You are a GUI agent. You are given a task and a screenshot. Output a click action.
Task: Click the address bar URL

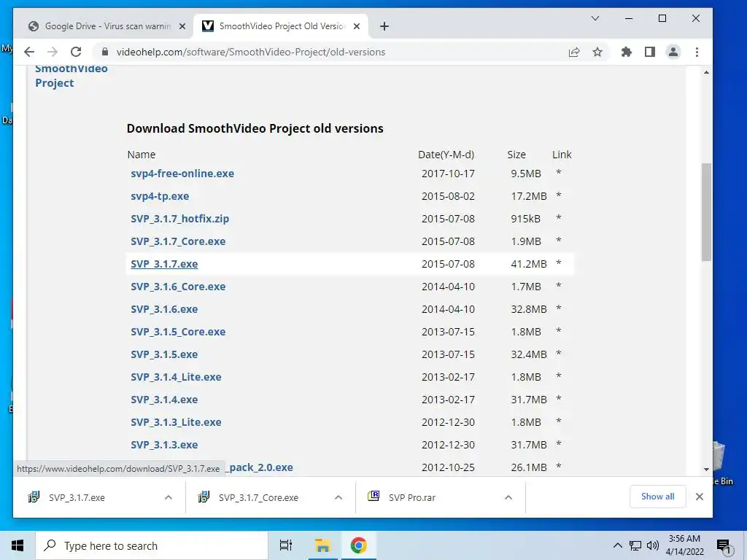251,52
